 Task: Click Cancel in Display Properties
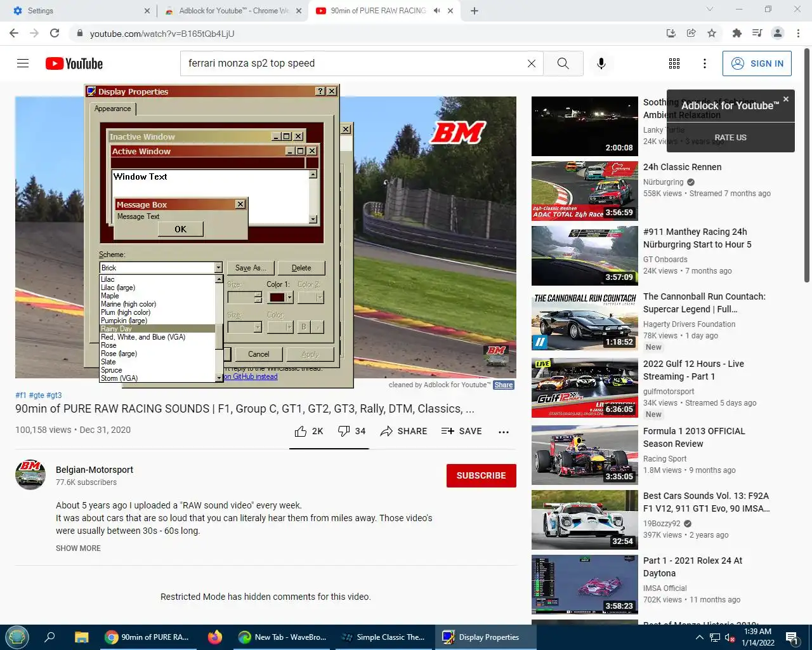click(259, 354)
